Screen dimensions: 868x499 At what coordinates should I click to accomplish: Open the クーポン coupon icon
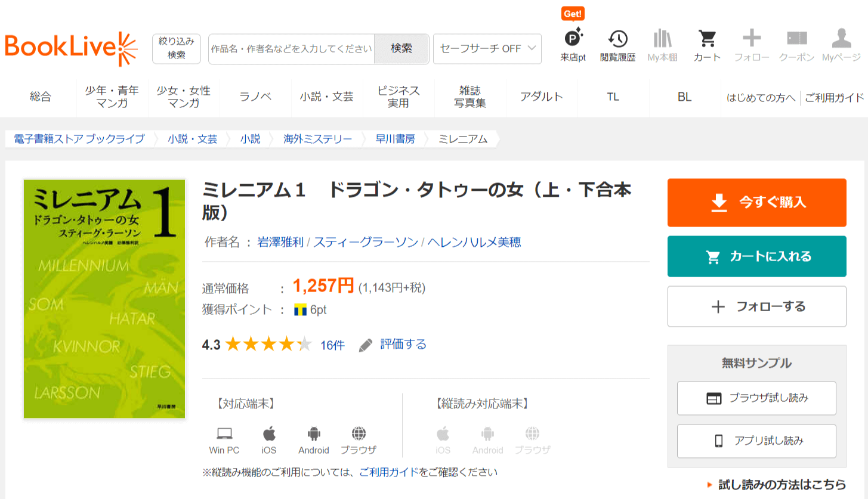point(796,40)
